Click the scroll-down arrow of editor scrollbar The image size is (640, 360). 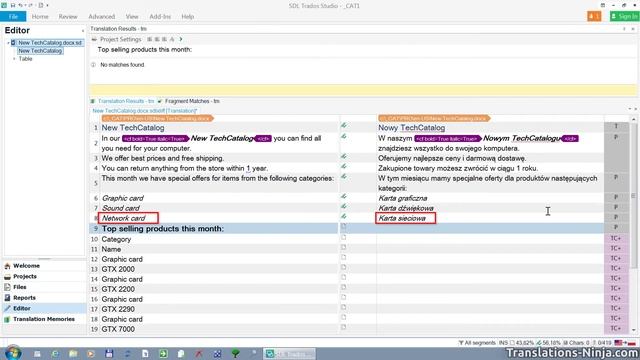[633, 330]
